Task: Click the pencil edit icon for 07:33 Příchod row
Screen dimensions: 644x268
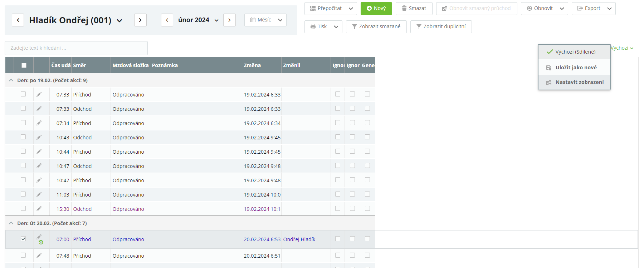Action: pos(39,94)
